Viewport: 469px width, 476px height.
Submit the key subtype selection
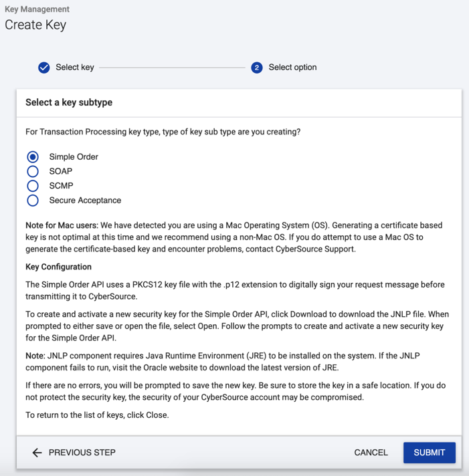429,453
